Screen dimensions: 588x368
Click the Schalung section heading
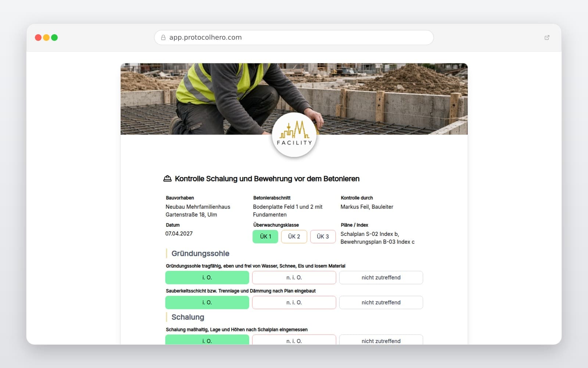[x=188, y=317]
